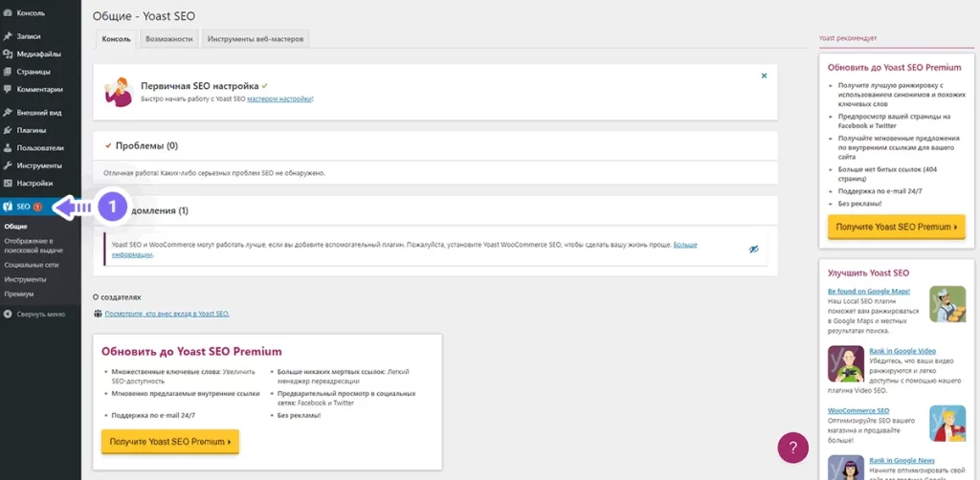
Task: Click the red SEO notification badge
Action: click(37, 207)
